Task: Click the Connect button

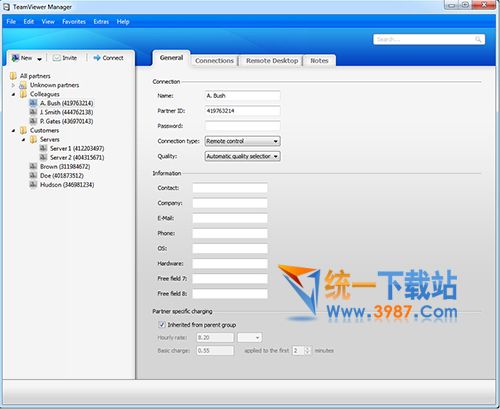Action: (x=108, y=58)
